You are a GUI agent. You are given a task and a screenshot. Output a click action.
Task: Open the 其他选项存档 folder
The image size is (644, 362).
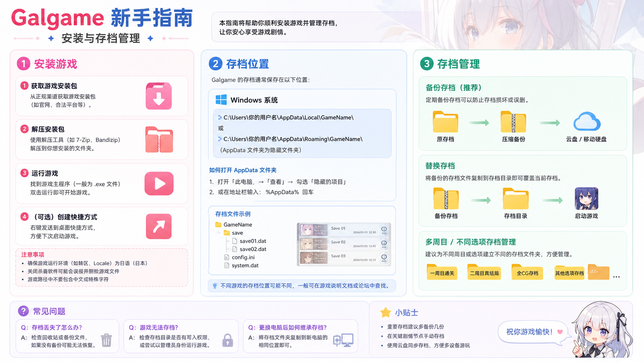pos(569,272)
